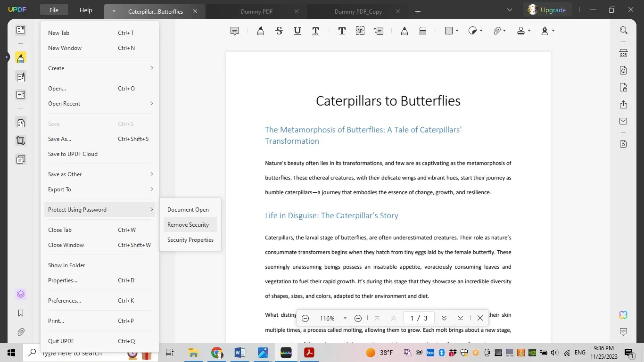Click Save to UPDF Cloud option

point(73,154)
